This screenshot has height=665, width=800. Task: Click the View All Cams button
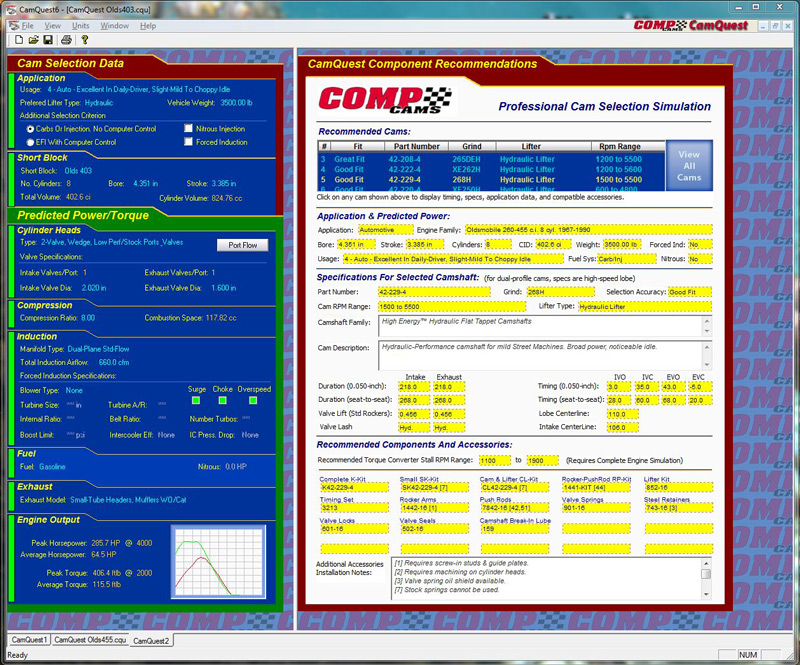click(689, 166)
